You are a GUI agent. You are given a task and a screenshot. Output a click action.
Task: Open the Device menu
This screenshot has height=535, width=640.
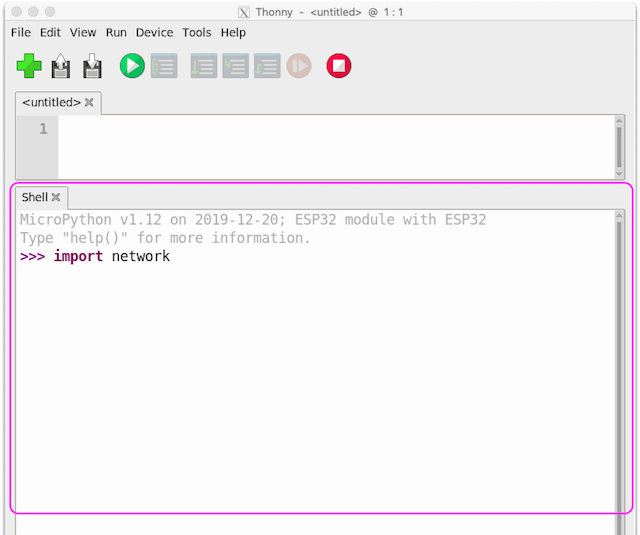tap(154, 33)
